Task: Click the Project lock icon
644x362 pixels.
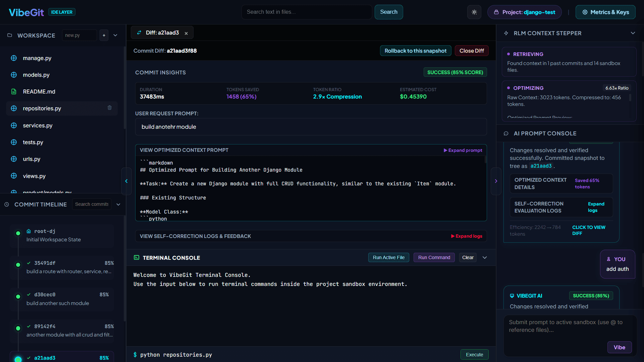Action: pyautogui.click(x=496, y=12)
